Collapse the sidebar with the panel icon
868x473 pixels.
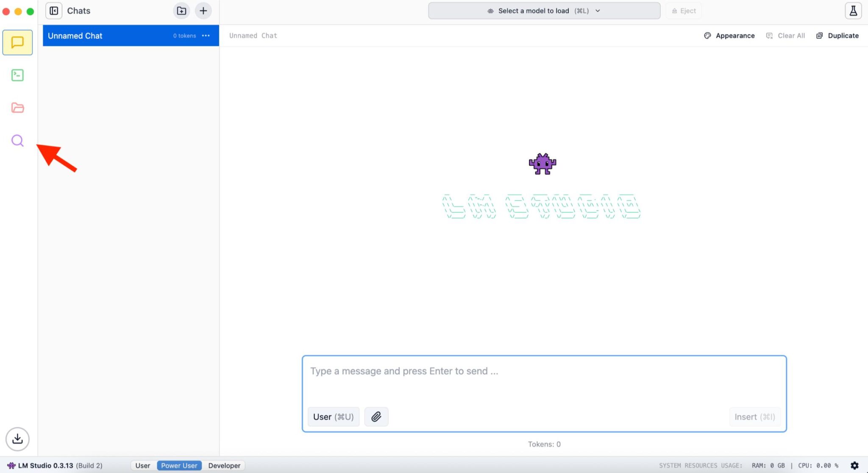(x=54, y=11)
